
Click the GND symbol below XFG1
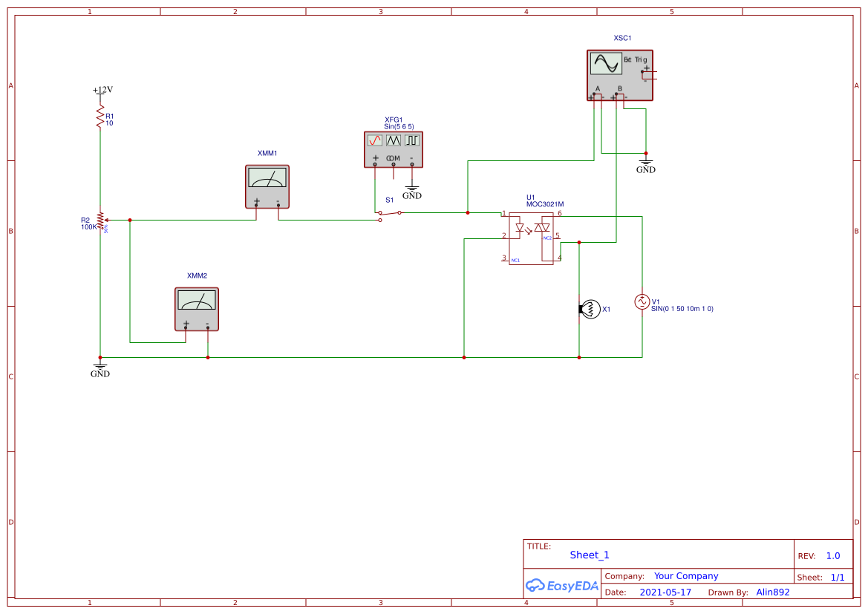(411, 189)
